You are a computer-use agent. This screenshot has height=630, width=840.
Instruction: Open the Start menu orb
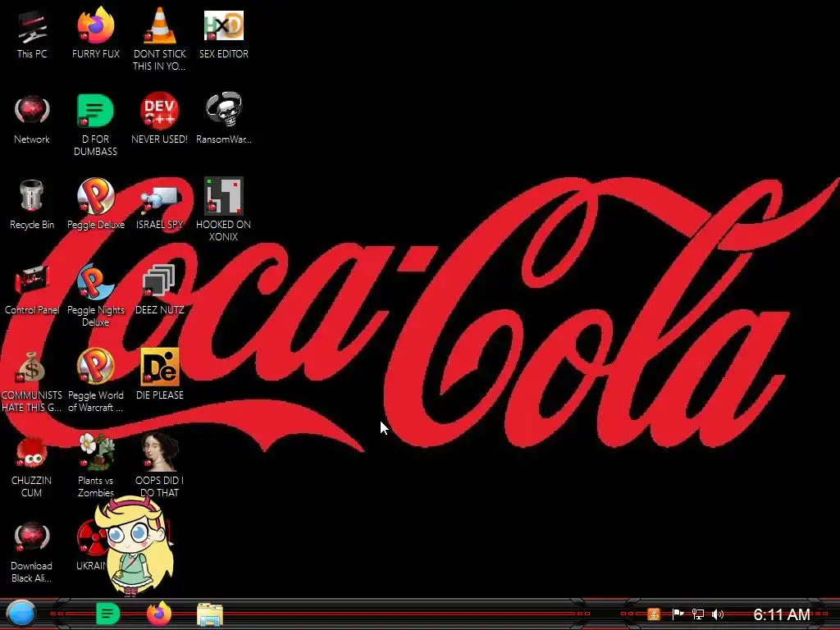pos(21,614)
